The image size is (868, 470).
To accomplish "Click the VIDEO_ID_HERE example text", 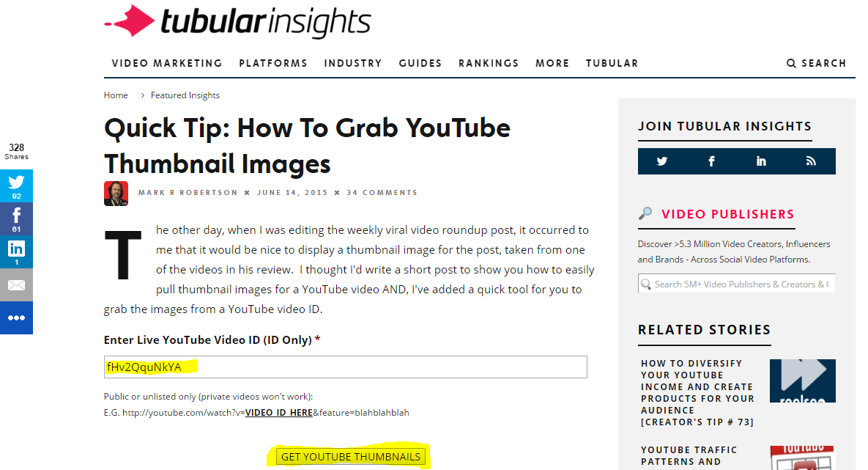I will (x=279, y=413).
